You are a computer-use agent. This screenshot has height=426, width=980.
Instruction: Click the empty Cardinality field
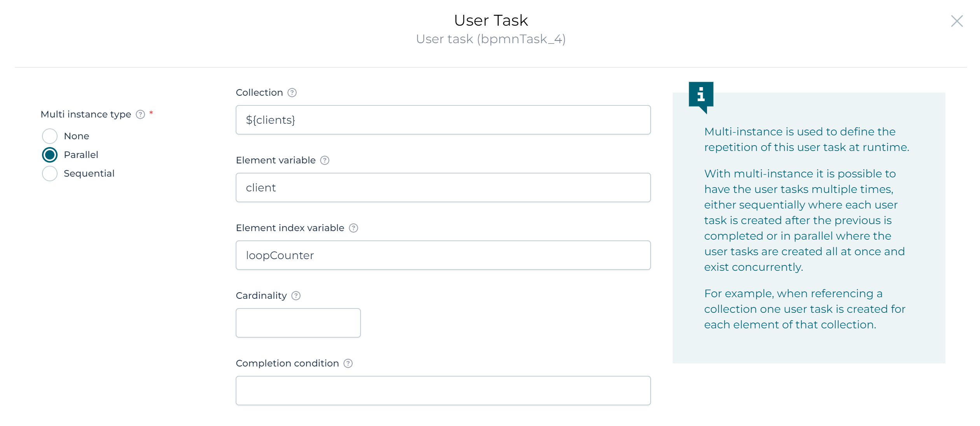pyautogui.click(x=298, y=323)
